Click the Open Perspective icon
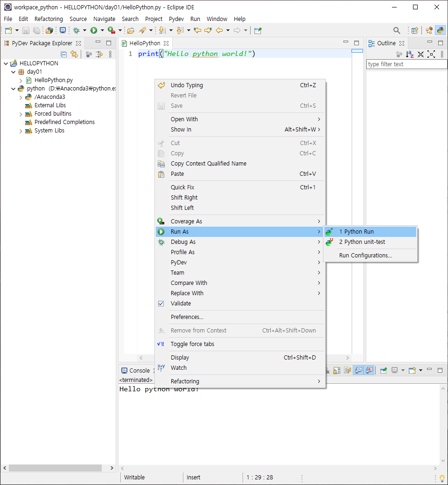 pyautogui.click(x=415, y=30)
